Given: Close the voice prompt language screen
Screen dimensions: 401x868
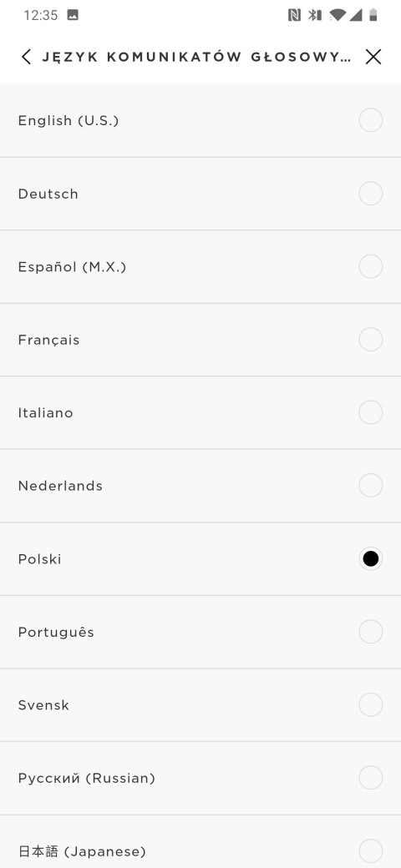Looking at the screenshot, I should click(373, 57).
